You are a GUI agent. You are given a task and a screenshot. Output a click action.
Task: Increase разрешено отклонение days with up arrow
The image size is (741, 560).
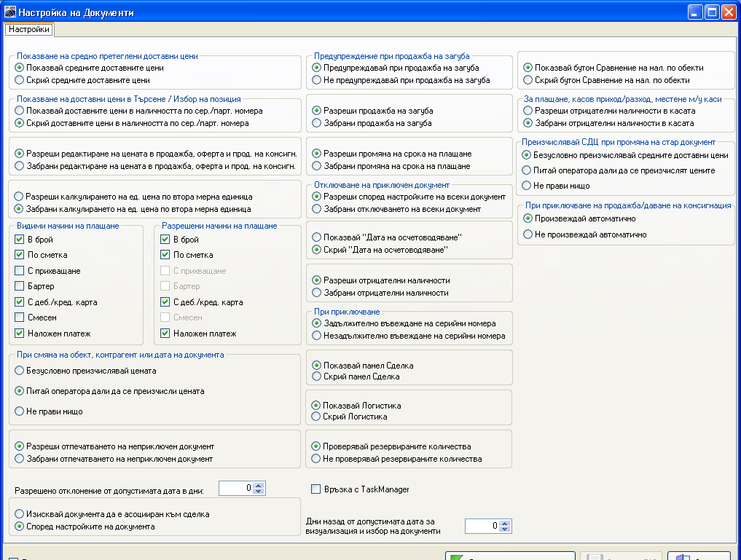pos(259,485)
